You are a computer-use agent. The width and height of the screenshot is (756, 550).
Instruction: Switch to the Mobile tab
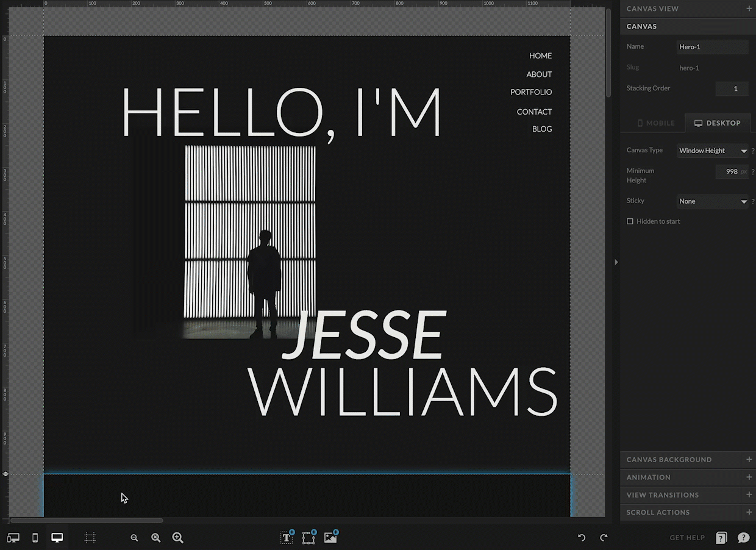tap(655, 123)
